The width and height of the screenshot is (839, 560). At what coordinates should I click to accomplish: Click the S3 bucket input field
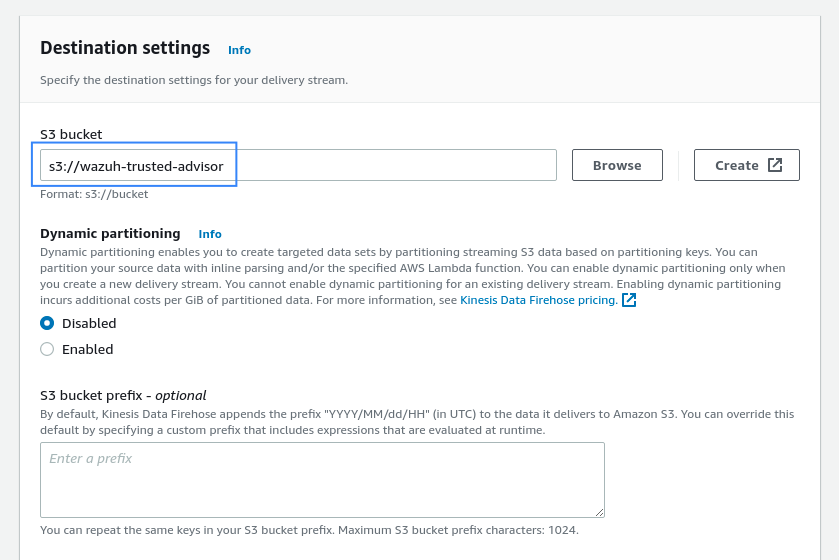click(x=298, y=165)
